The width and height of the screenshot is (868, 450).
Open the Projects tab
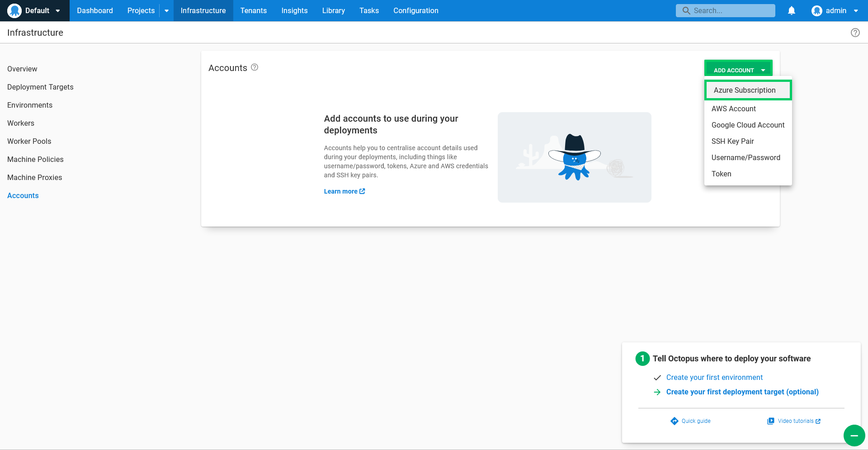point(141,10)
